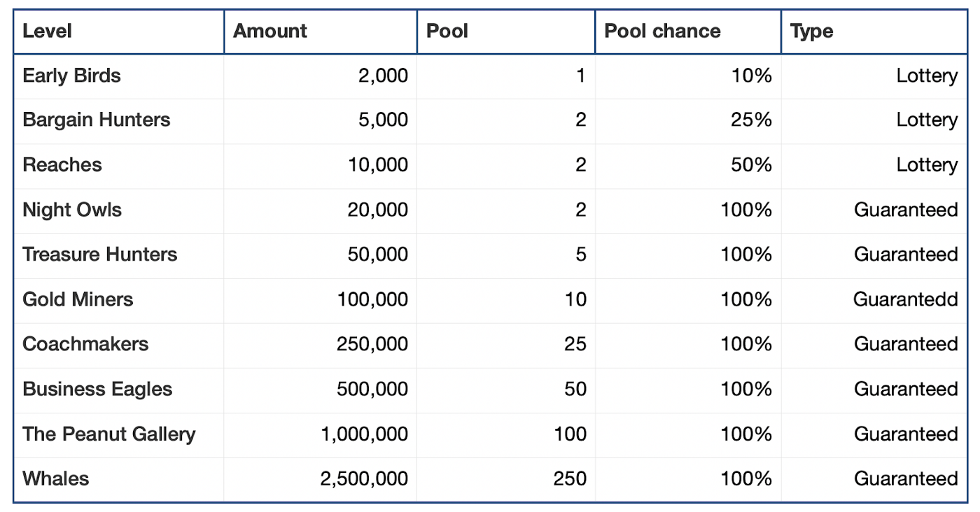Select Treasure Hunters amount 50,000 cell
This screenshot has height=512, width=980.
click(321, 255)
